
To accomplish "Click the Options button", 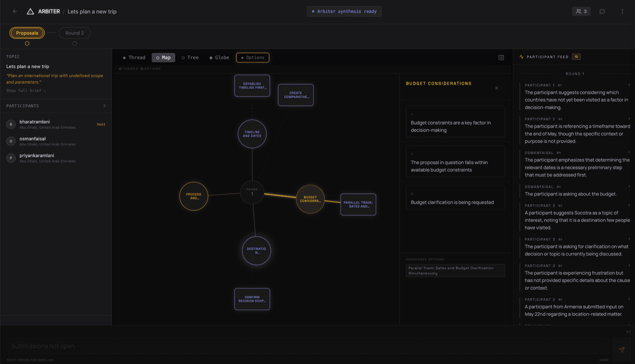I will click(252, 57).
